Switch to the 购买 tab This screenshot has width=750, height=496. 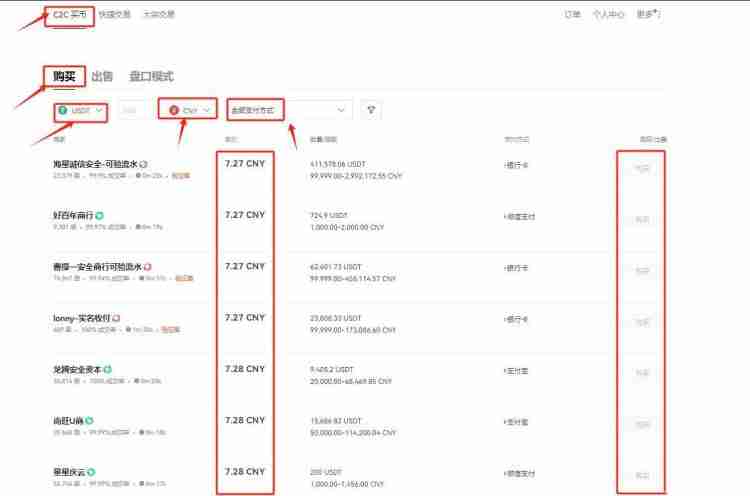pyautogui.click(x=64, y=76)
